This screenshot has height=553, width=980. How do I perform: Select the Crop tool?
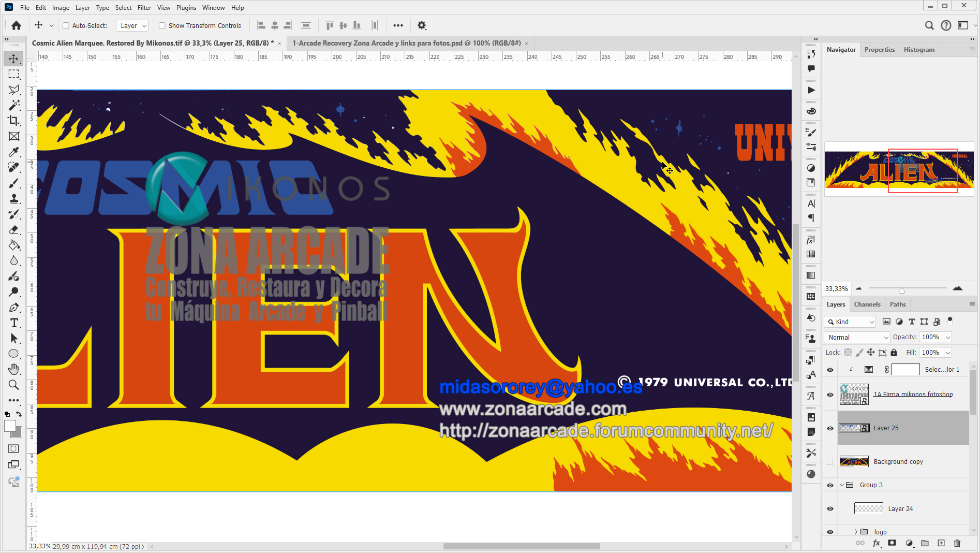pyautogui.click(x=14, y=121)
